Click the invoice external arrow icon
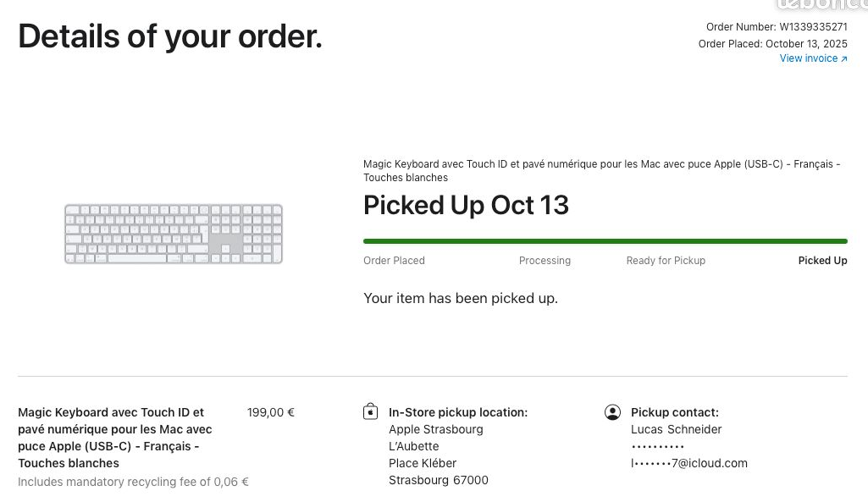 point(844,59)
